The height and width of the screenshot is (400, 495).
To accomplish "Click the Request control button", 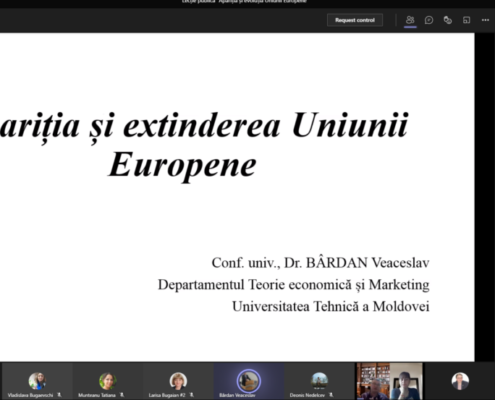I will coord(355,20).
